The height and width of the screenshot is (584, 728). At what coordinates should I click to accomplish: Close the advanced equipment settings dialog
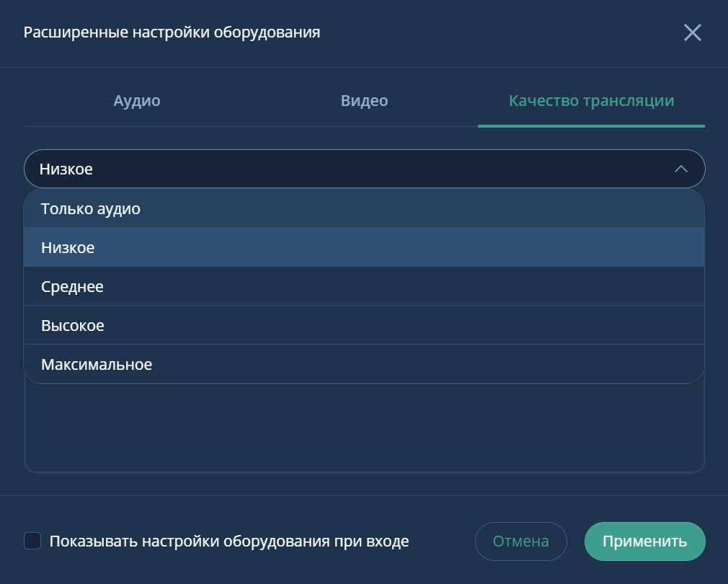(693, 32)
